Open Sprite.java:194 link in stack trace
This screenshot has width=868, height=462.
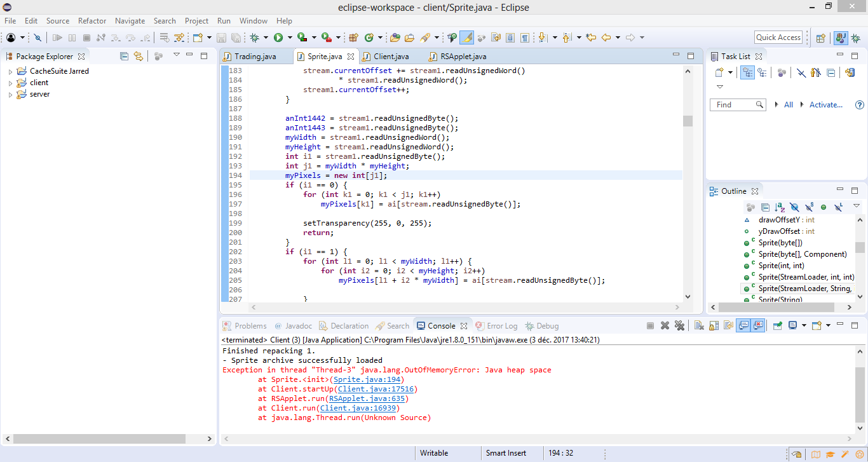(x=369, y=379)
